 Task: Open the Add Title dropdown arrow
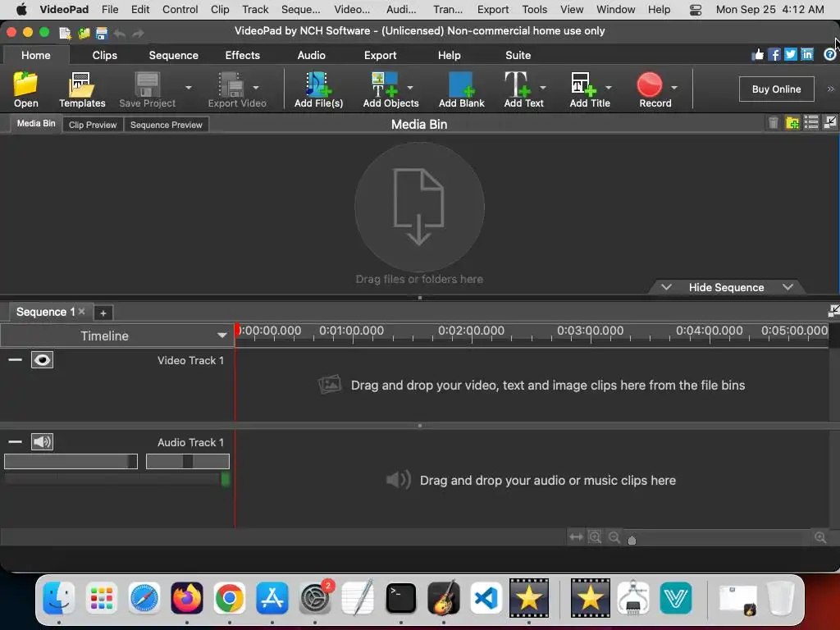(x=609, y=87)
